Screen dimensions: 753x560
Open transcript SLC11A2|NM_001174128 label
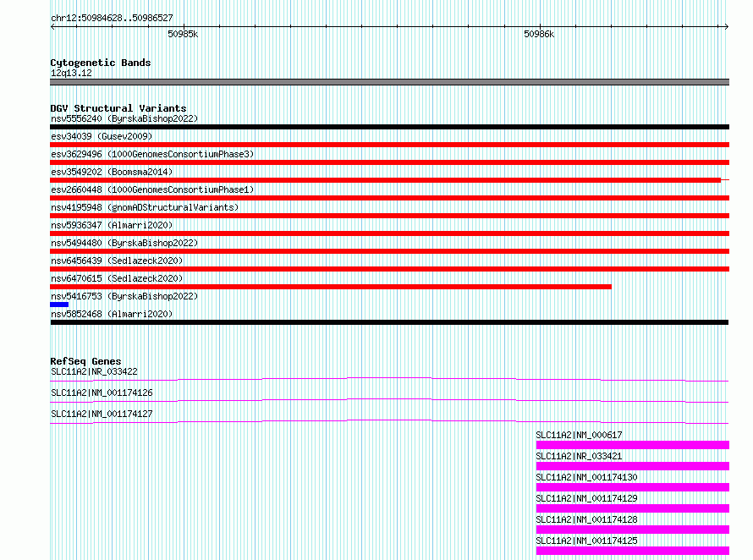(x=586, y=519)
